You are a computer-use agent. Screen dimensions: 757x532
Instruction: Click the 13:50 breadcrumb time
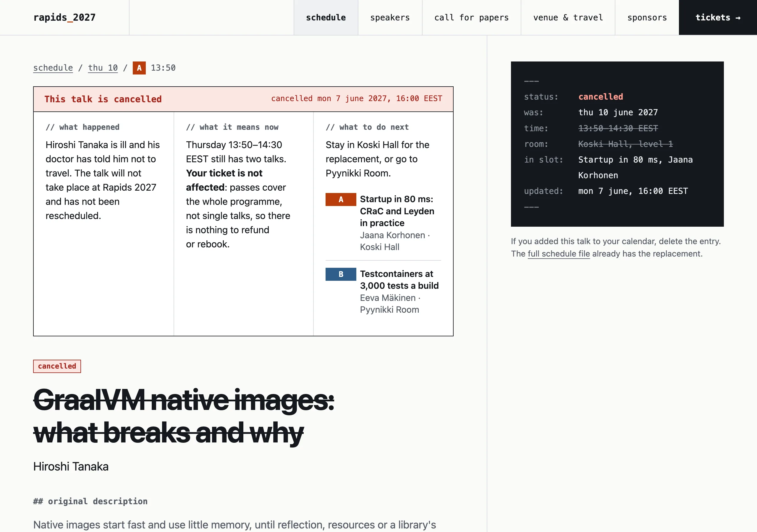pyautogui.click(x=163, y=68)
